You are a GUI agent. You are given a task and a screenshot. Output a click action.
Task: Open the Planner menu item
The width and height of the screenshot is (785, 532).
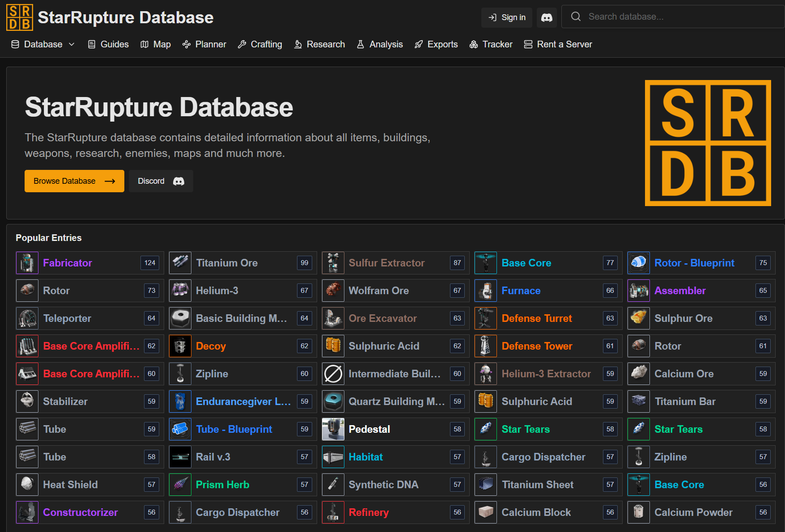click(x=204, y=44)
